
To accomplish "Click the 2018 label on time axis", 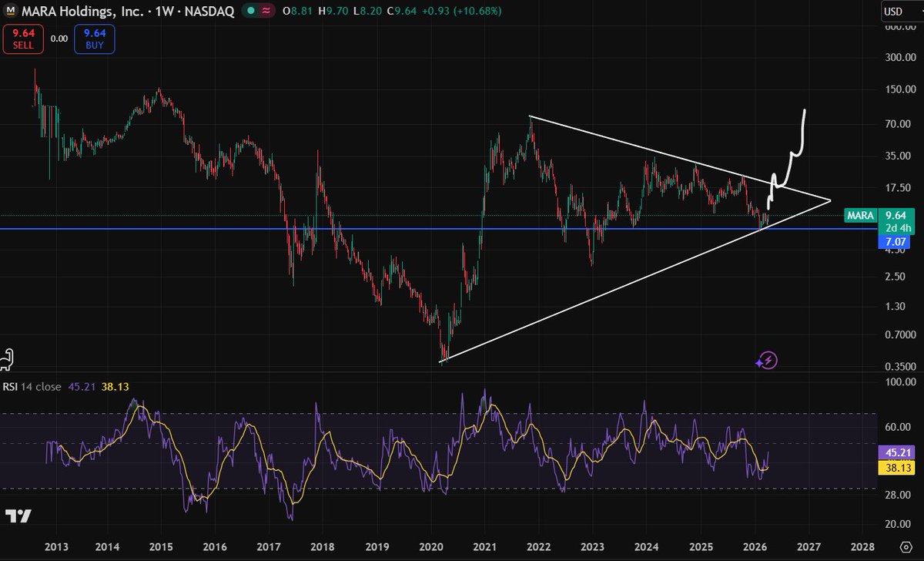I will click(x=323, y=547).
